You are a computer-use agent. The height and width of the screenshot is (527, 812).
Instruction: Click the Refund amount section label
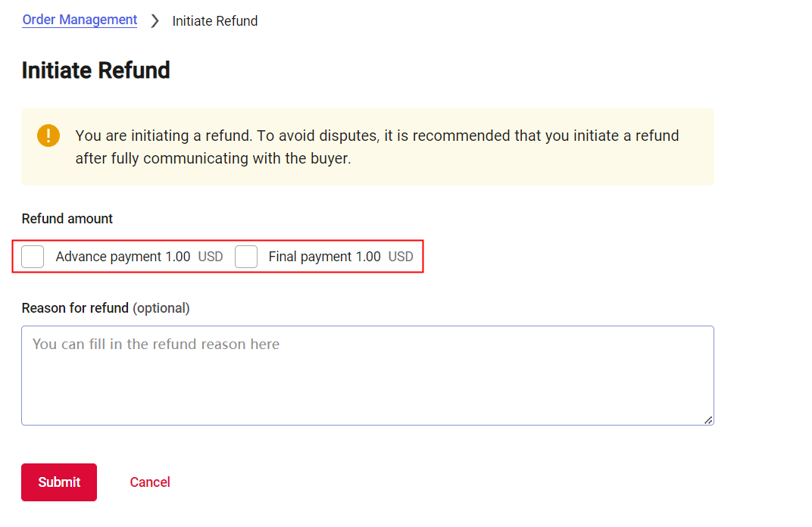coord(67,219)
